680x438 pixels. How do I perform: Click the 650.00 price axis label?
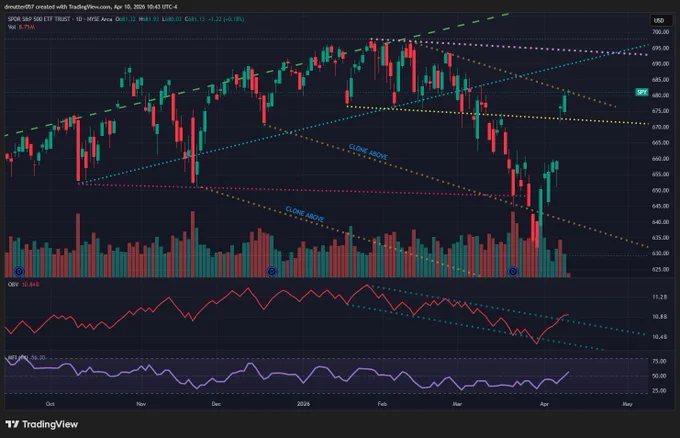point(660,190)
